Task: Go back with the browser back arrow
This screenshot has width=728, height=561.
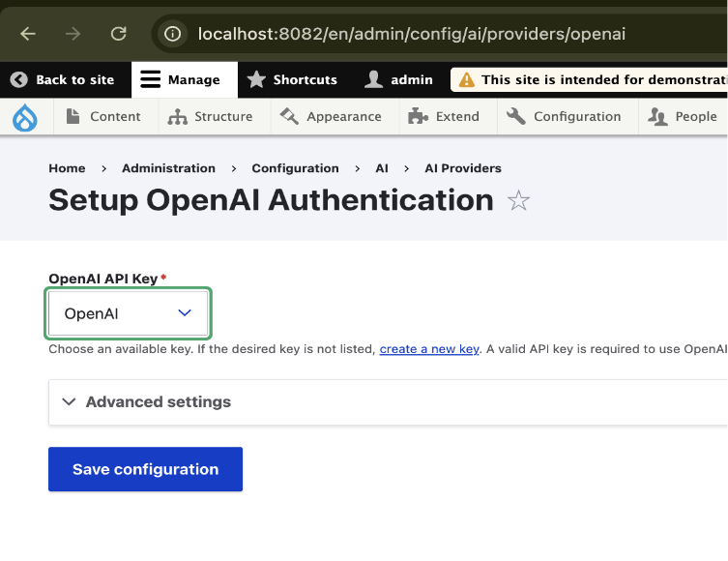Action: pyautogui.click(x=28, y=34)
